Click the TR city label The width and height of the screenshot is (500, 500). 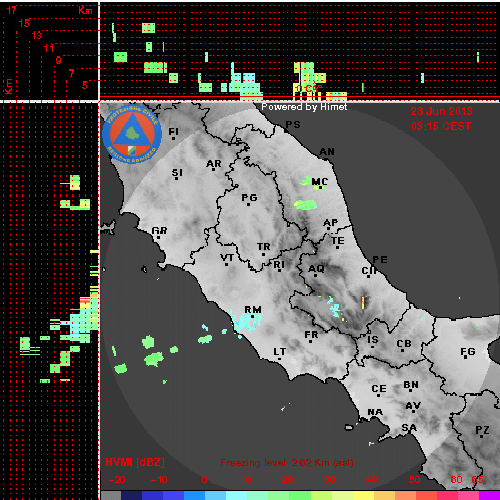(264, 247)
